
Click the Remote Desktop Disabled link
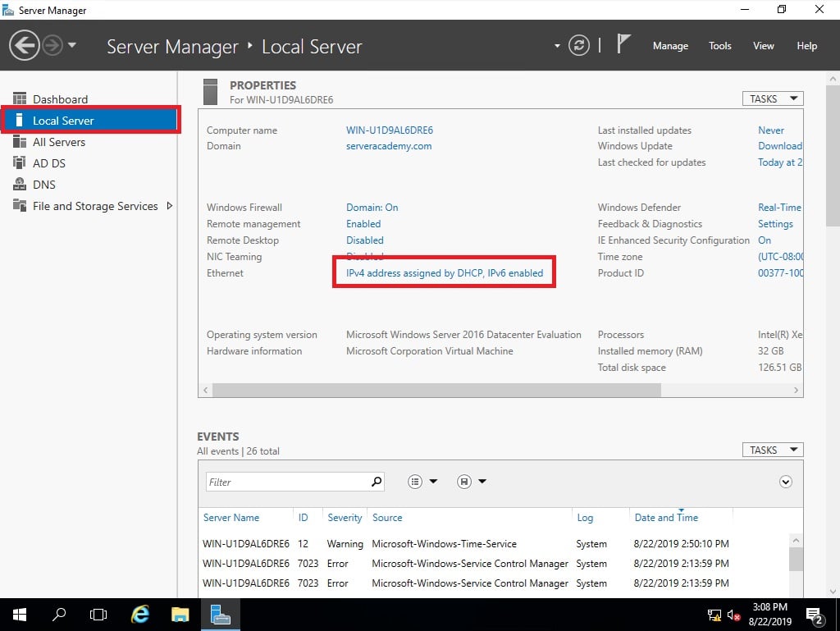(365, 240)
